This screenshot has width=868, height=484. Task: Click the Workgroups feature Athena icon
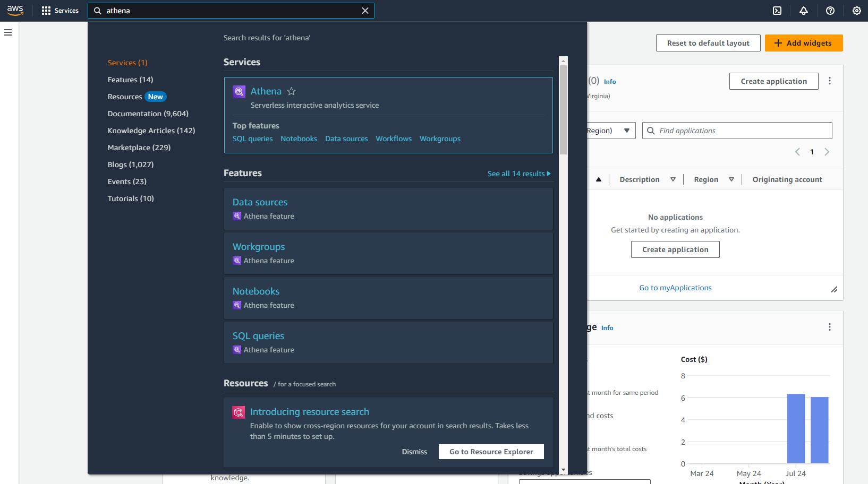coord(237,261)
